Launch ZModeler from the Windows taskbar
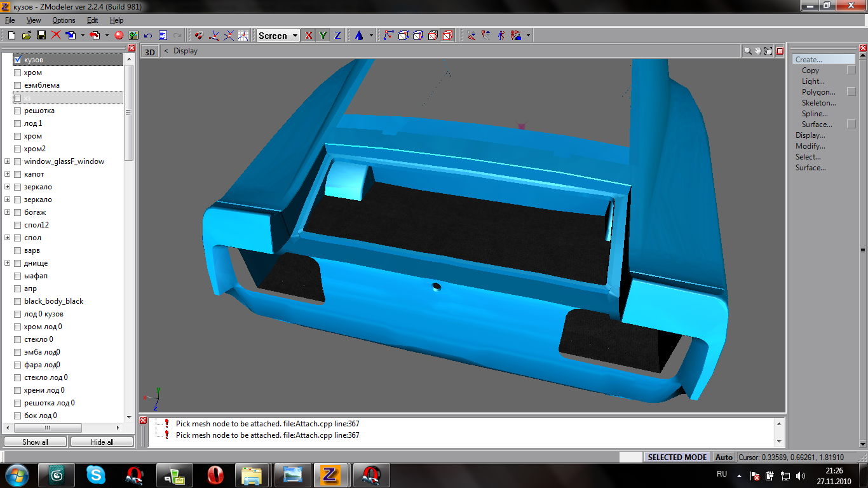This screenshot has height=488, width=868. click(329, 475)
